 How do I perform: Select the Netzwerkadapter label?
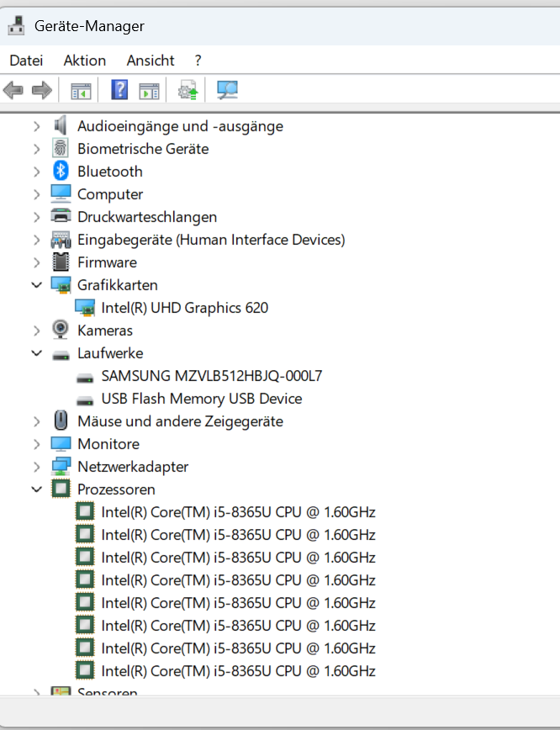click(x=133, y=467)
